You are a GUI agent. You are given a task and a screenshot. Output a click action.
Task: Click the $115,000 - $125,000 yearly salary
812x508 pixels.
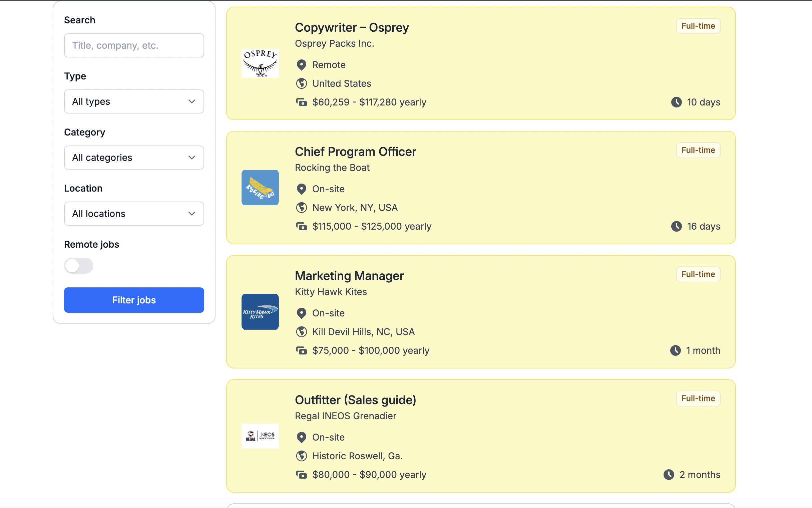pos(371,226)
